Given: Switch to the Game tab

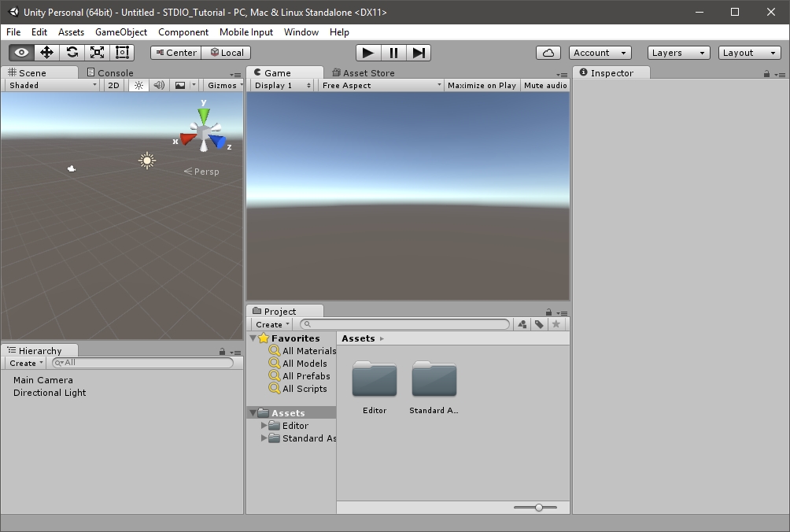Looking at the screenshot, I should coord(285,72).
